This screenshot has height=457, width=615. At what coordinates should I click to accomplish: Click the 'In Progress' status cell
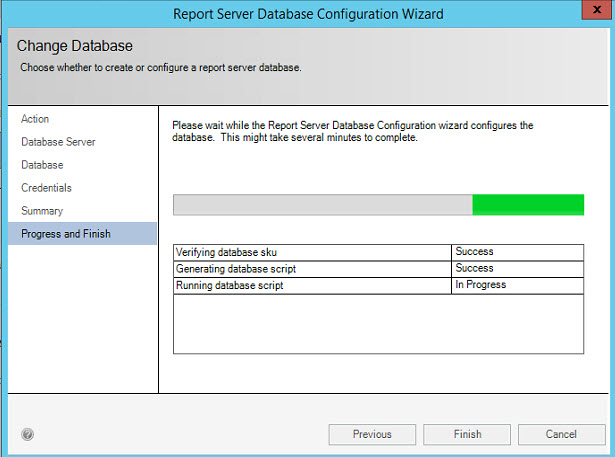pyautogui.click(x=517, y=285)
